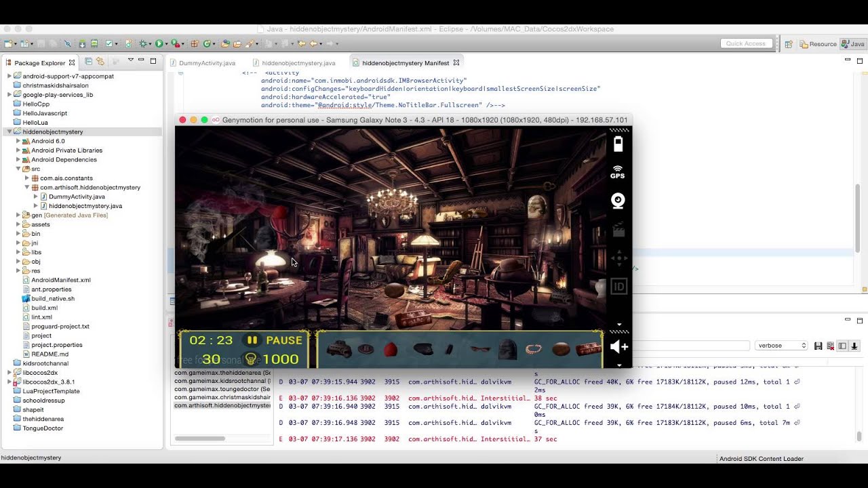Click the pearl necklace item in game tray
The image size is (868, 488).
coord(534,350)
